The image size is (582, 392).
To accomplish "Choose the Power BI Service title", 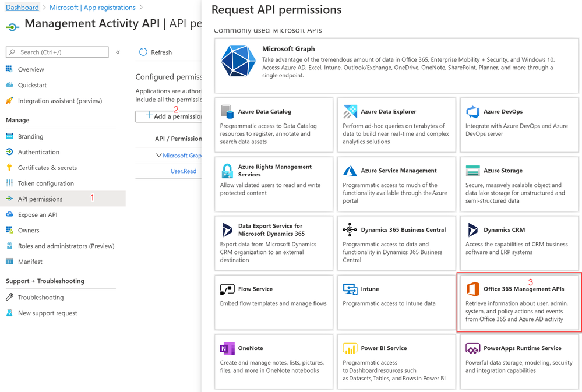I will (384, 348).
